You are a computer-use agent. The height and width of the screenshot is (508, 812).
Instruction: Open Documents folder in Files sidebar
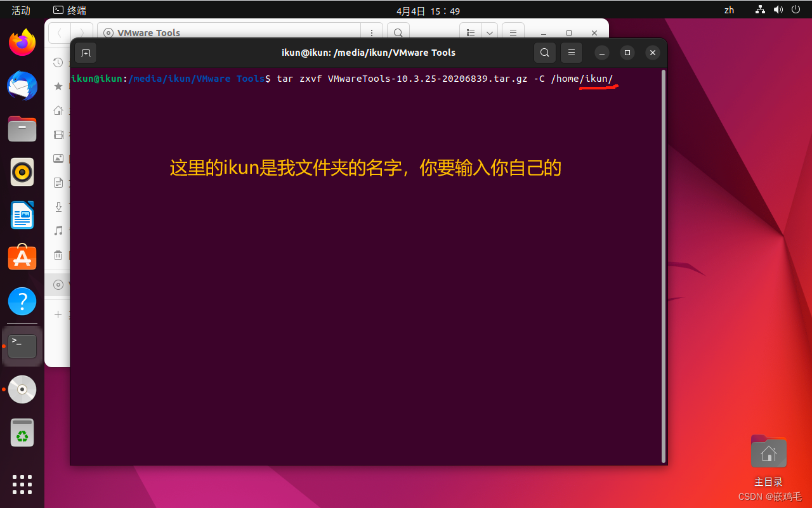pyautogui.click(x=58, y=183)
